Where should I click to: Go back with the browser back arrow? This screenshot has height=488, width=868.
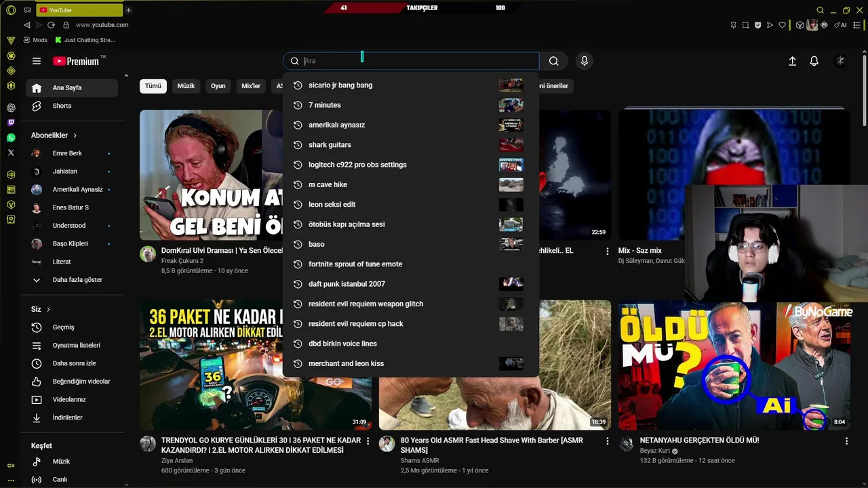[x=26, y=25]
